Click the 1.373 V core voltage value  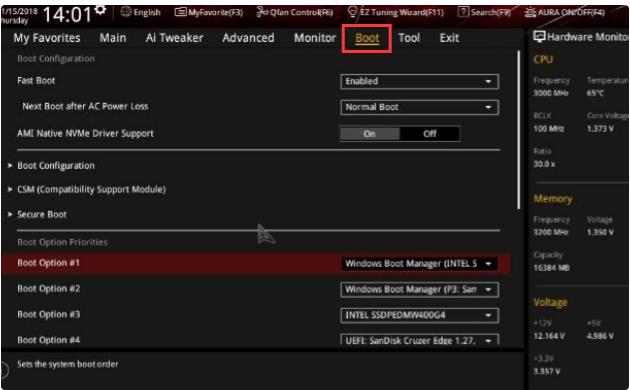tap(600, 129)
